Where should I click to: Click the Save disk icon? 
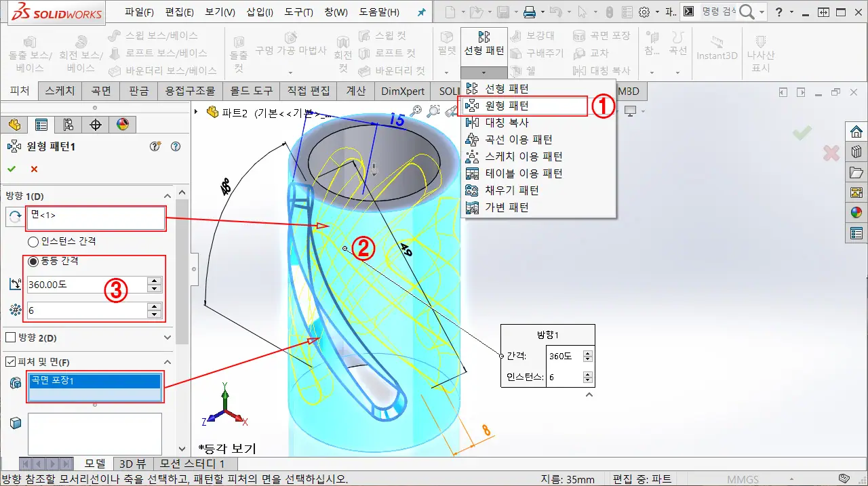point(503,12)
